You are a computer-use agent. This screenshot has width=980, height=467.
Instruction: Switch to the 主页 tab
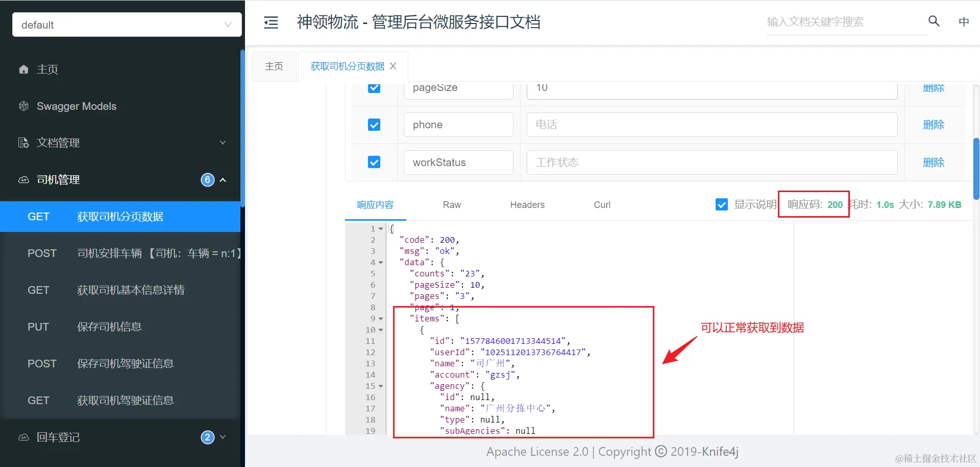(x=274, y=66)
